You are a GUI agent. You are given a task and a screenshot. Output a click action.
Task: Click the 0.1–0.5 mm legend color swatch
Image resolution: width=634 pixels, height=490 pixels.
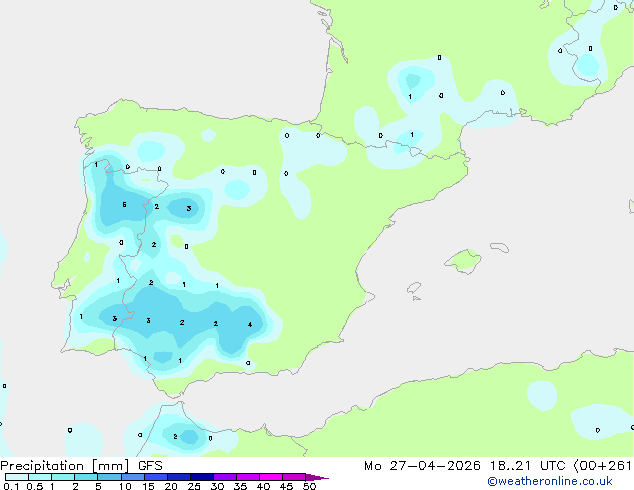[x=17, y=477]
